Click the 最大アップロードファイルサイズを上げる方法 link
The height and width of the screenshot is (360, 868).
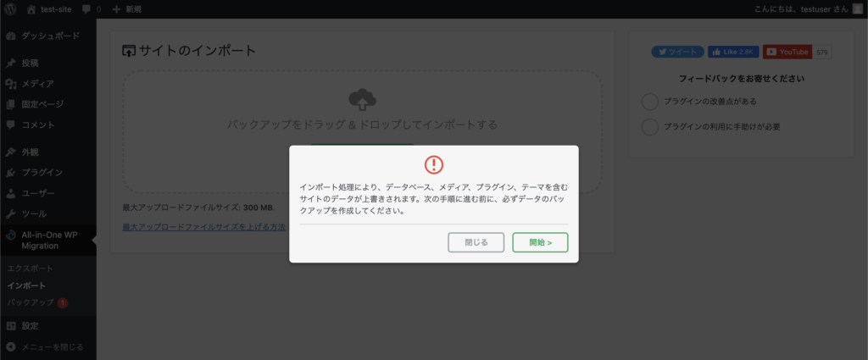[203, 227]
